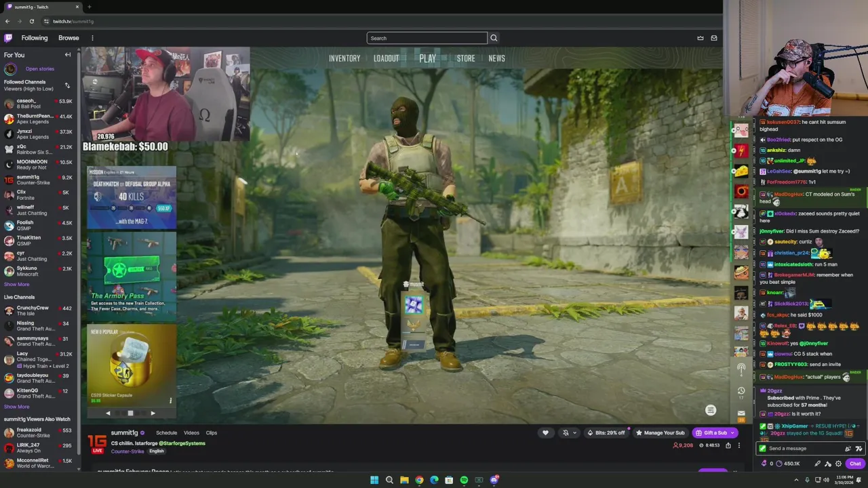Open caseoh_ channel in followed list
This screenshot has height=488, width=868.
pyautogui.click(x=37, y=104)
